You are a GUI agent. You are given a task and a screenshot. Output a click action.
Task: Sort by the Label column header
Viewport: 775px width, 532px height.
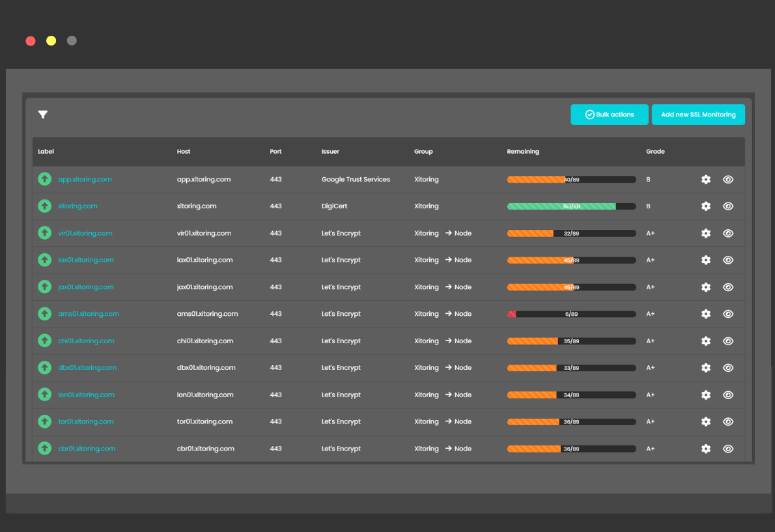46,151
